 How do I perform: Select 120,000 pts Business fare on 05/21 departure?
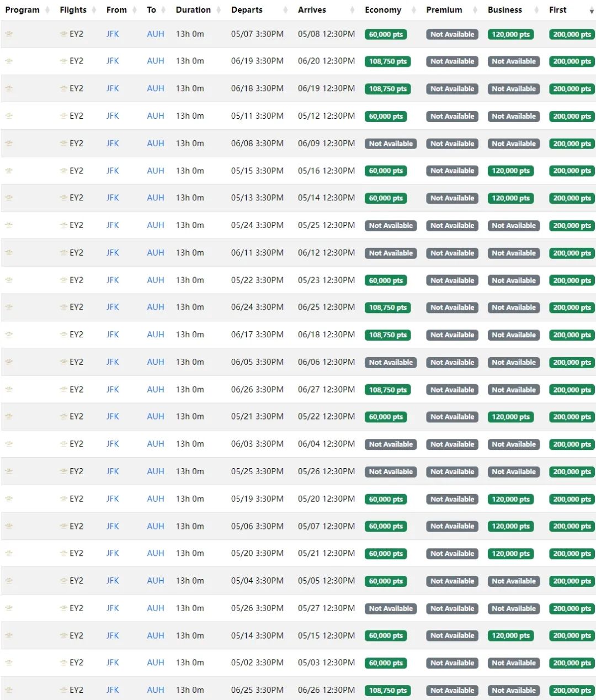coord(510,417)
